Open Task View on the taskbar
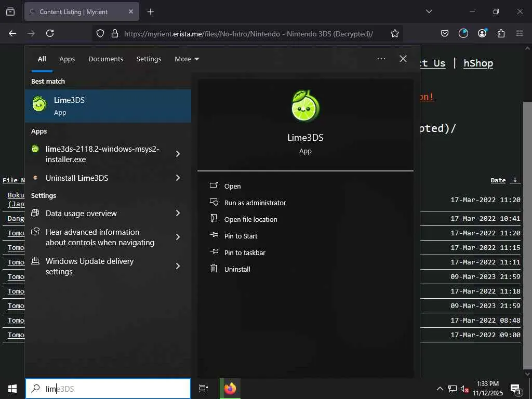Screen dimensions: 532x399 click(x=204, y=389)
